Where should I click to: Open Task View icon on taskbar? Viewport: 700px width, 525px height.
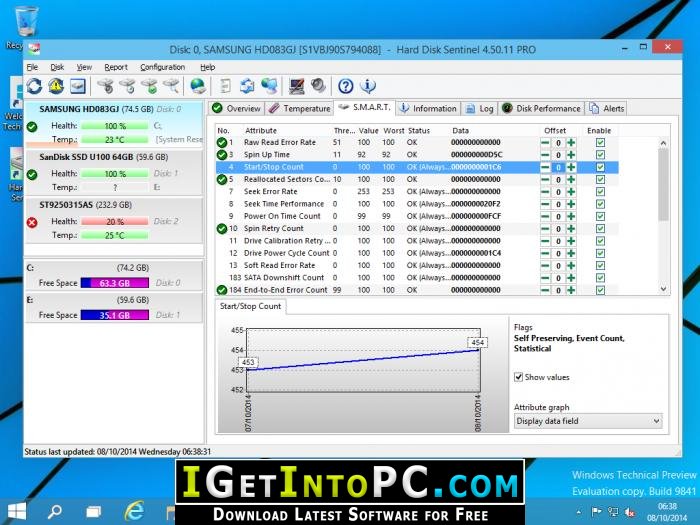pos(94,512)
